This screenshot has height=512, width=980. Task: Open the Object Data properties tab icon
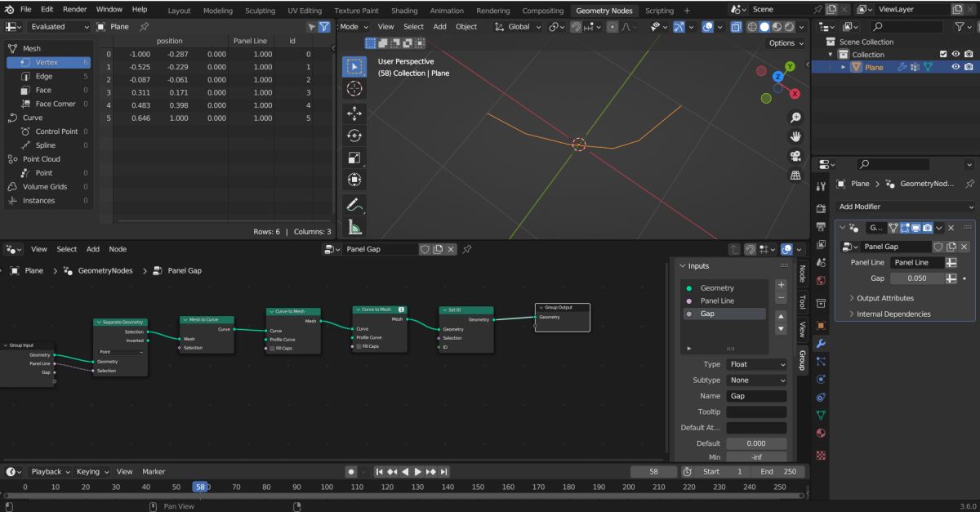821,415
